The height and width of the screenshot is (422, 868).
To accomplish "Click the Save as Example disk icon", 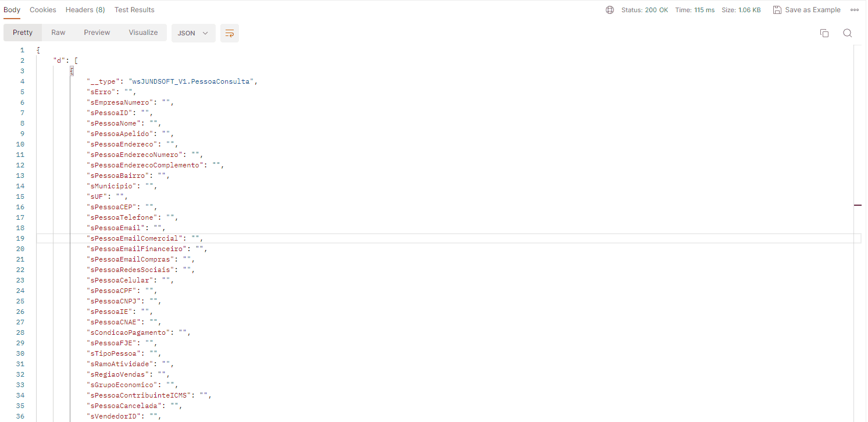I will pyautogui.click(x=777, y=10).
